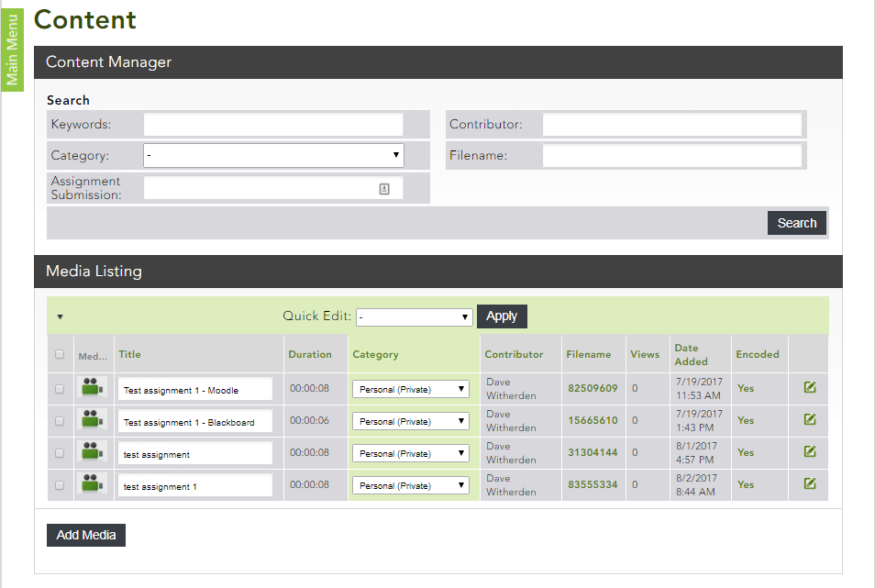
Task: Edit title field 'test assignment 1' in the 83555334 row
Action: tap(194, 485)
